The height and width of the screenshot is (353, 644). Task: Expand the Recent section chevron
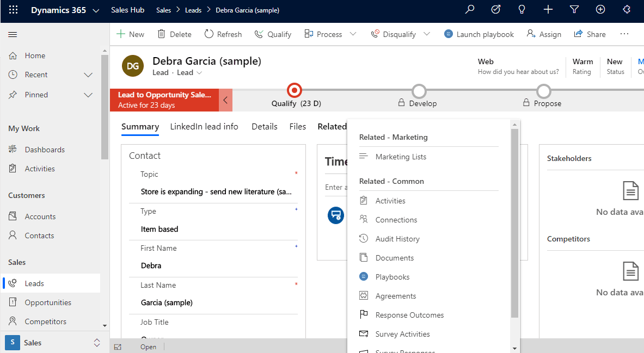[x=88, y=75]
